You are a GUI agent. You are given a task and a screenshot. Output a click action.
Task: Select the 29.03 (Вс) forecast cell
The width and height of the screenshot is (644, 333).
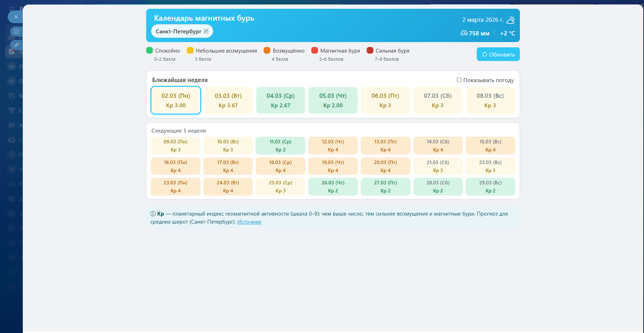[x=490, y=186]
